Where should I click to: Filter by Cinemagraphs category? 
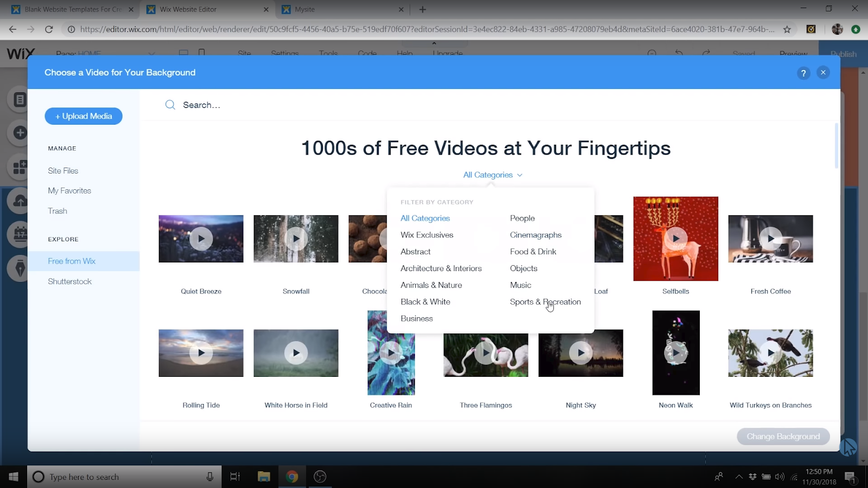pos(536,235)
